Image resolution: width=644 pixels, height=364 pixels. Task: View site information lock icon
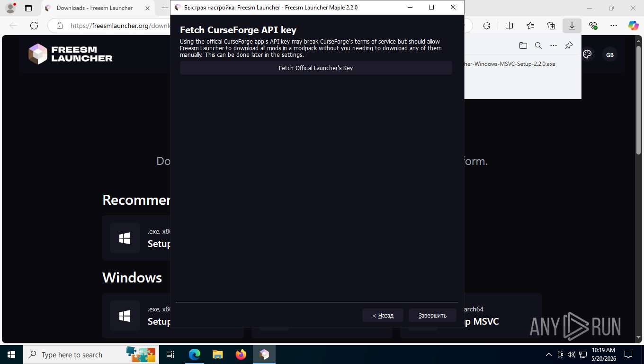click(x=59, y=26)
